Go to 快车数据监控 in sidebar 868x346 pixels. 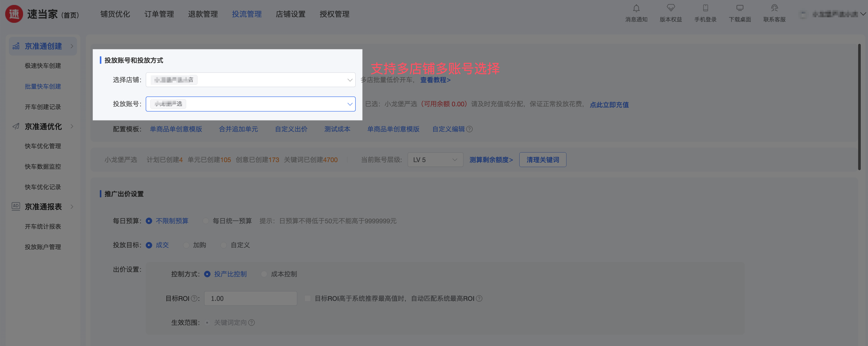[x=43, y=167]
